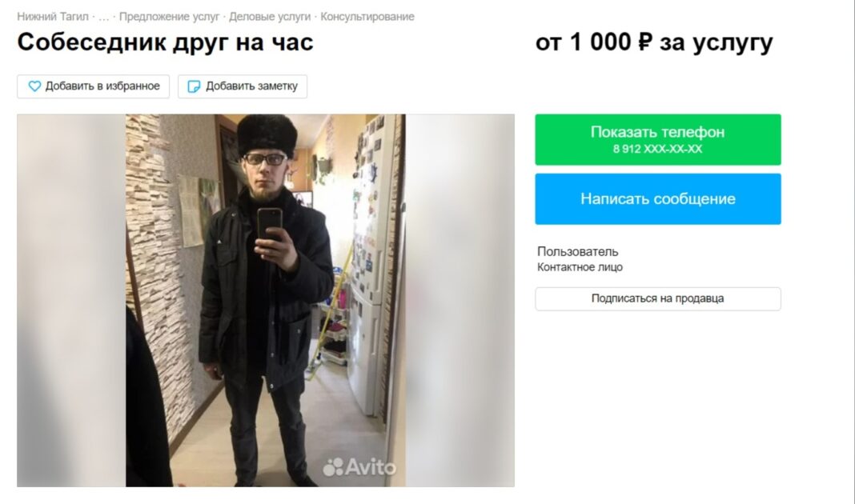855x504 pixels.
Task: Click the Написать сообщение button
Action: 657,199
